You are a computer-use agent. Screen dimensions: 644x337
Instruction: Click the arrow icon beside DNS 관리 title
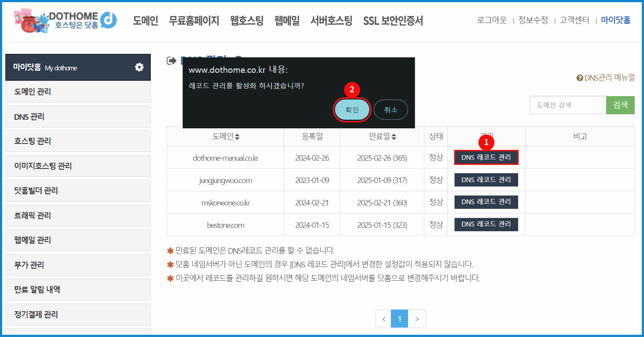pos(172,61)
